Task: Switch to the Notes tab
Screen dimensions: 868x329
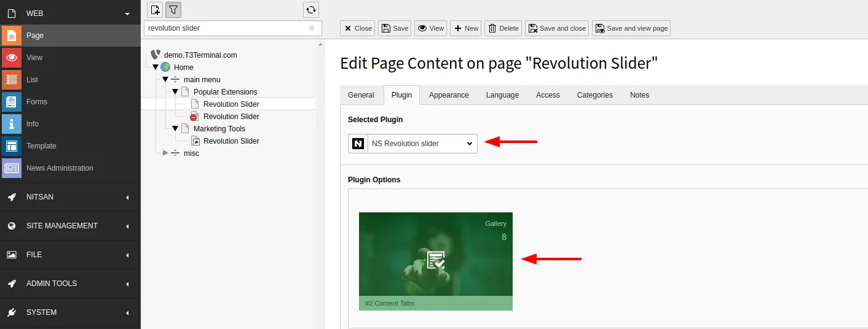Action: tap(639, 95)
